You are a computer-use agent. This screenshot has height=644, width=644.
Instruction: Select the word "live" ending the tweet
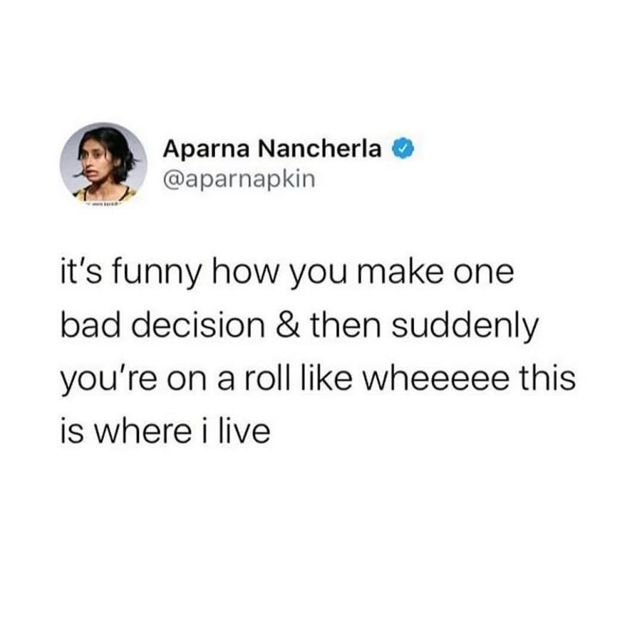pyautogui.click(x=244, y=431)
